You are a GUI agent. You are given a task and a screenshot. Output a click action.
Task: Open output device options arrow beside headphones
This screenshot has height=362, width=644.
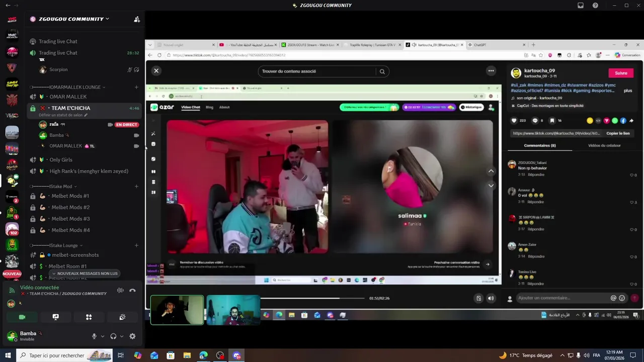pyautogui.click(x=122, y=336)
